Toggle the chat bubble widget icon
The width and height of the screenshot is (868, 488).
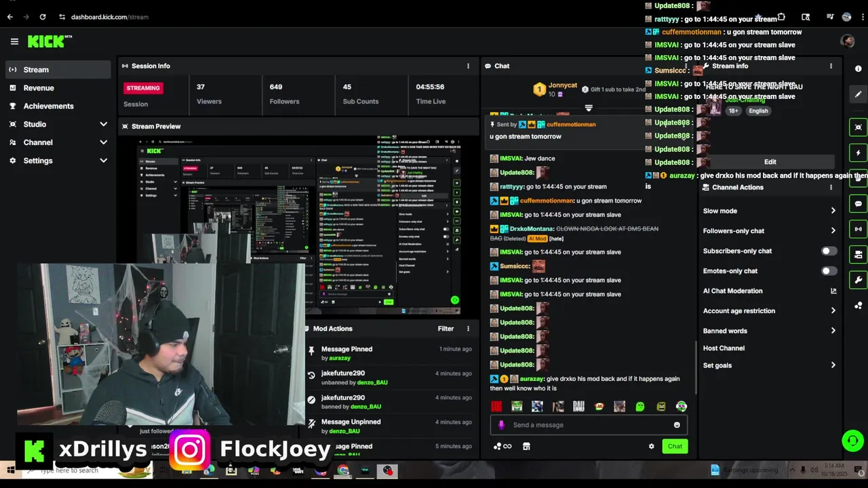click(858, 203)
